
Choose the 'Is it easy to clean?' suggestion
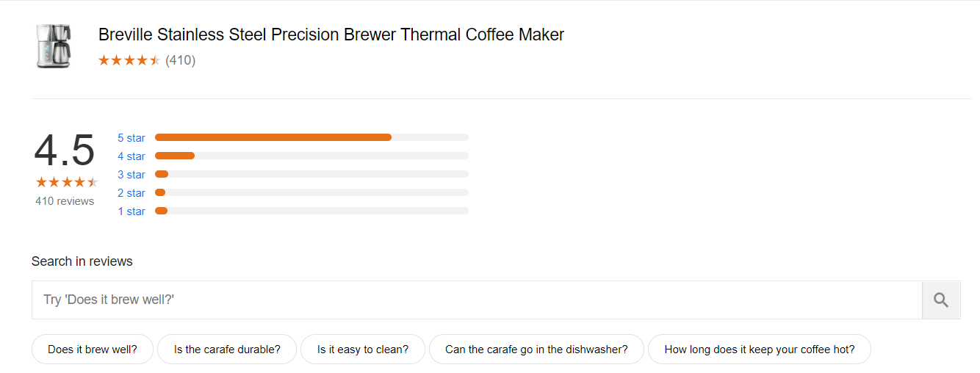(363, 350)
